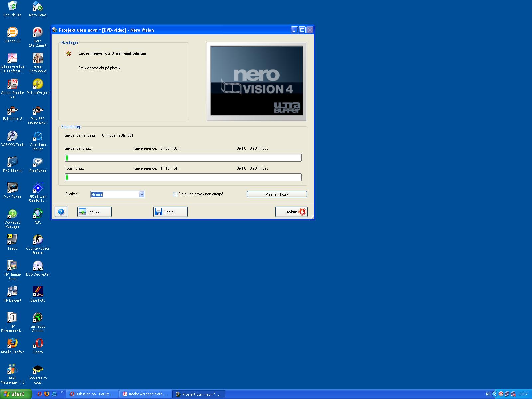Select the Opera desktop icon
532x399 pixels.
[x=38, y=346]
